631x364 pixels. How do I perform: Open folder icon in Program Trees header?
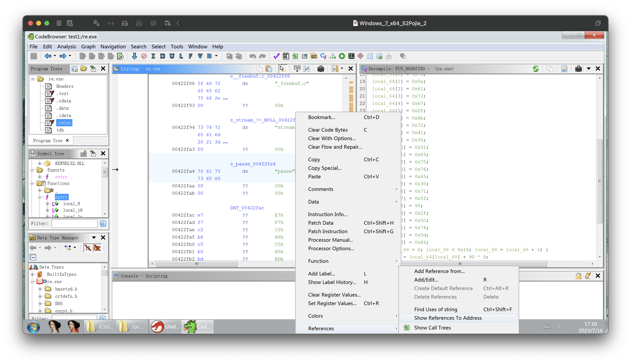84,68
